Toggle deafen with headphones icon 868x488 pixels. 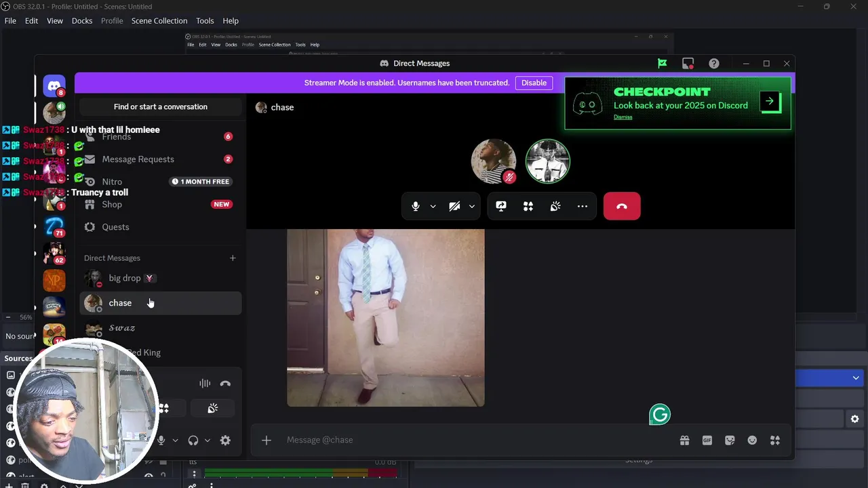point(193,441)
